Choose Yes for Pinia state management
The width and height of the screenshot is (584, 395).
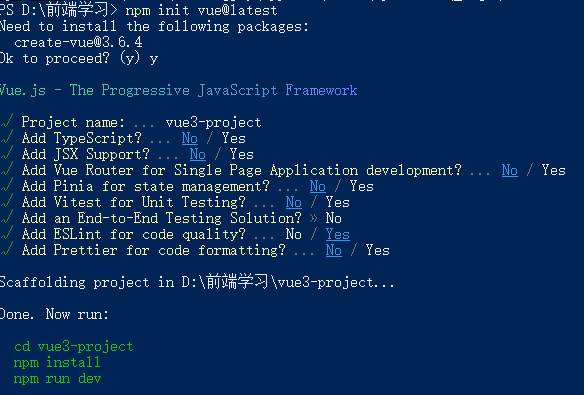(361, 186)
